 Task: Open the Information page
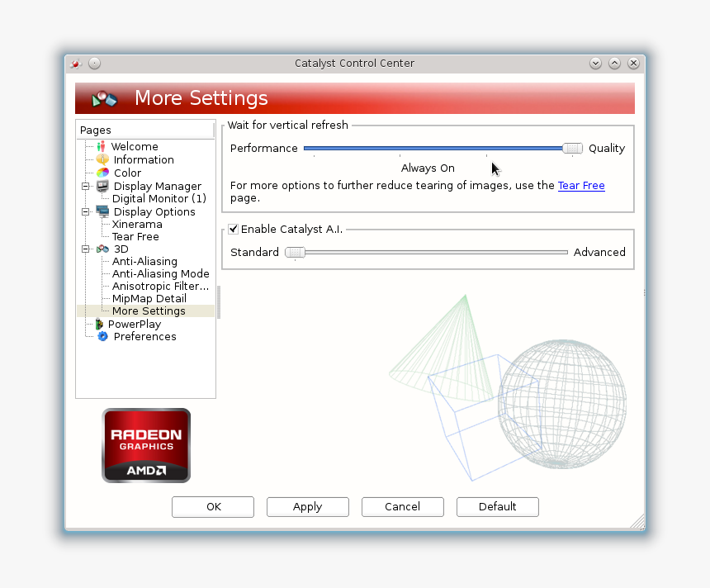pos(144,159)
